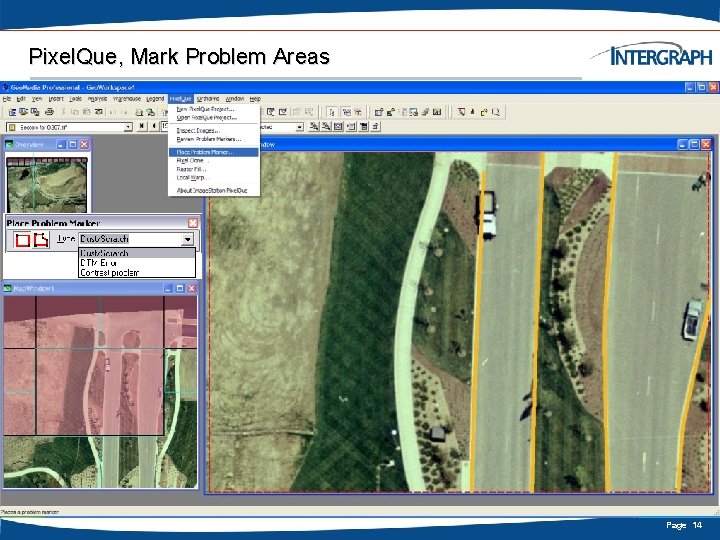The height and width of the screenshot is (540, 720).
Task: Click the Cut scissors icon
Action: [x=63, y=112]
